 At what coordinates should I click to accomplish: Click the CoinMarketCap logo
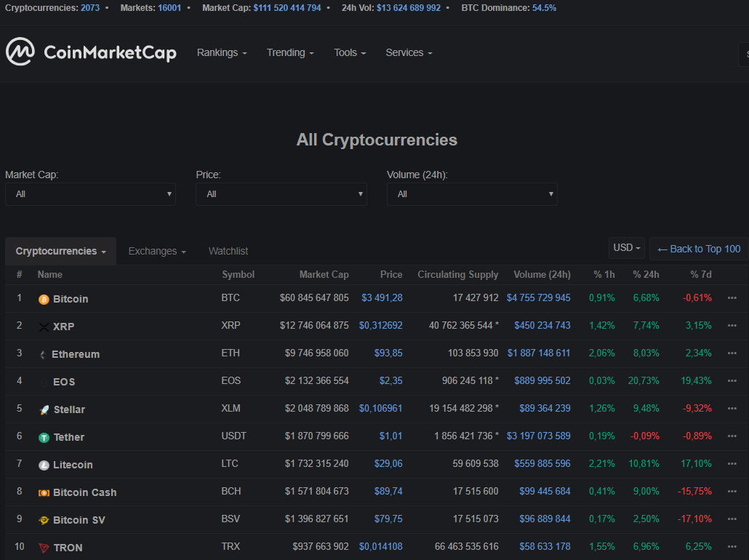click(x=91, y=52)
